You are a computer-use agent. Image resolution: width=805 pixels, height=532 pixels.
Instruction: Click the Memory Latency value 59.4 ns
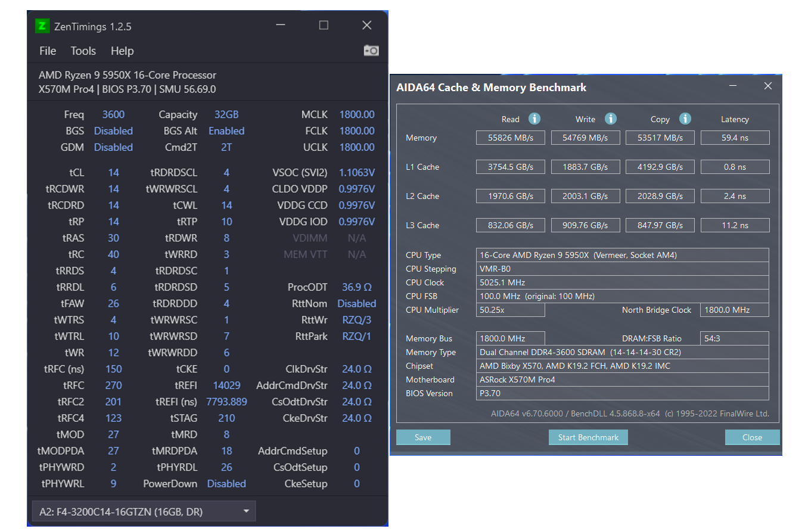(735, 138)
